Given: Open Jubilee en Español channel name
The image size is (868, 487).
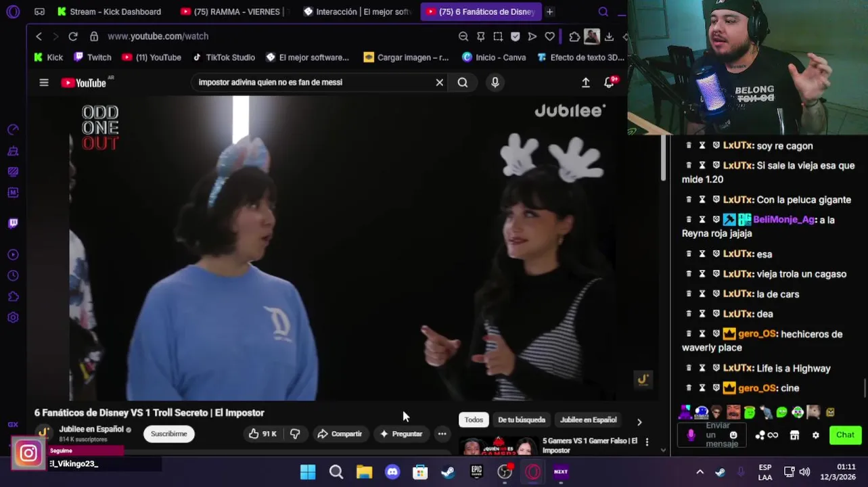Looking at the screenshot, I should (91, 430).
